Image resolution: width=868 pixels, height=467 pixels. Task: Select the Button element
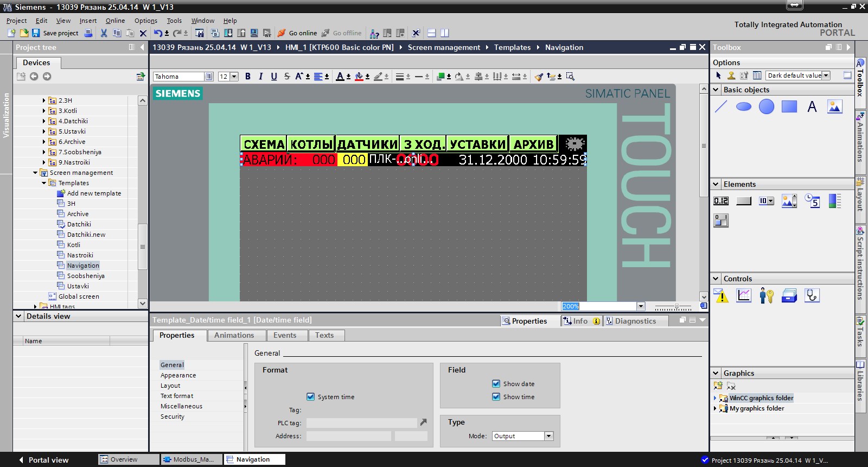coord(744,201)
